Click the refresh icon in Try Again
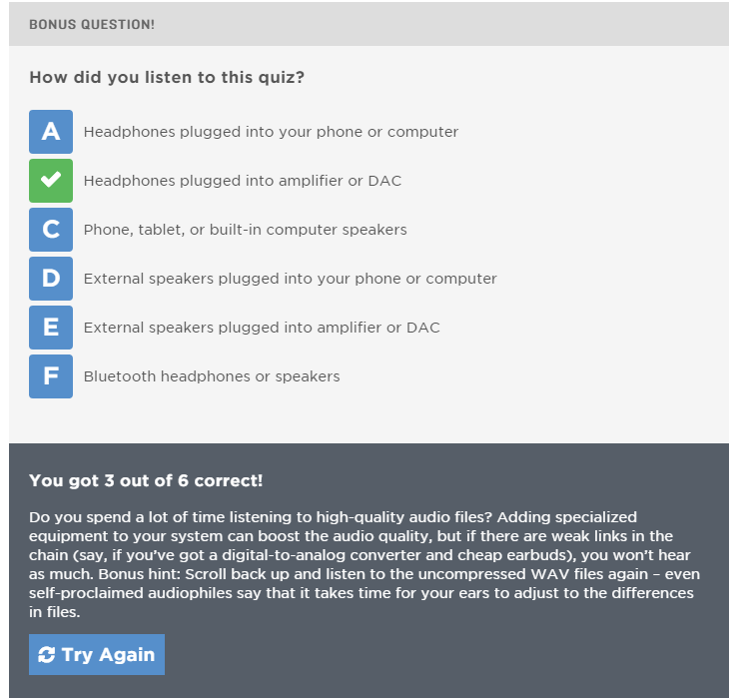Screen dimensions: 732x700 pos(46,655)
